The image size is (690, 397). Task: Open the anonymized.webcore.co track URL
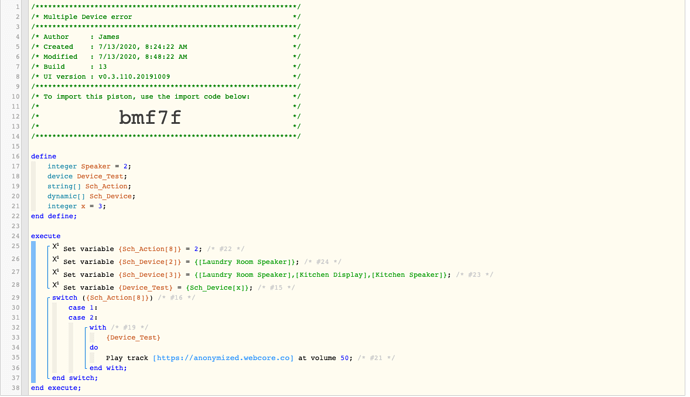(x=223, y=358)
